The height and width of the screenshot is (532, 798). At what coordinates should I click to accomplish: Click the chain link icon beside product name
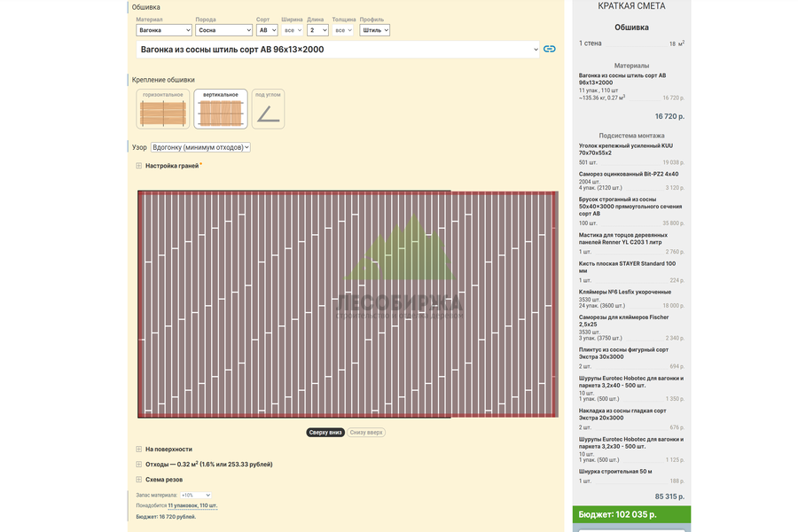point(549,49)
